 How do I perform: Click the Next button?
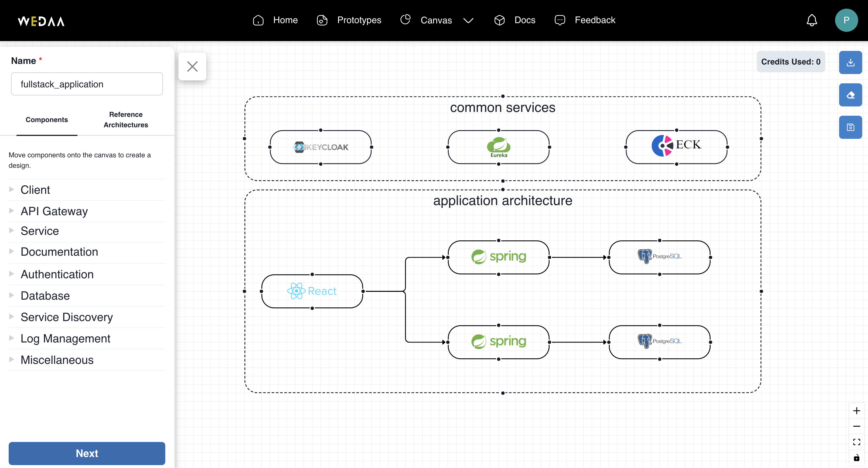(87, 454)
